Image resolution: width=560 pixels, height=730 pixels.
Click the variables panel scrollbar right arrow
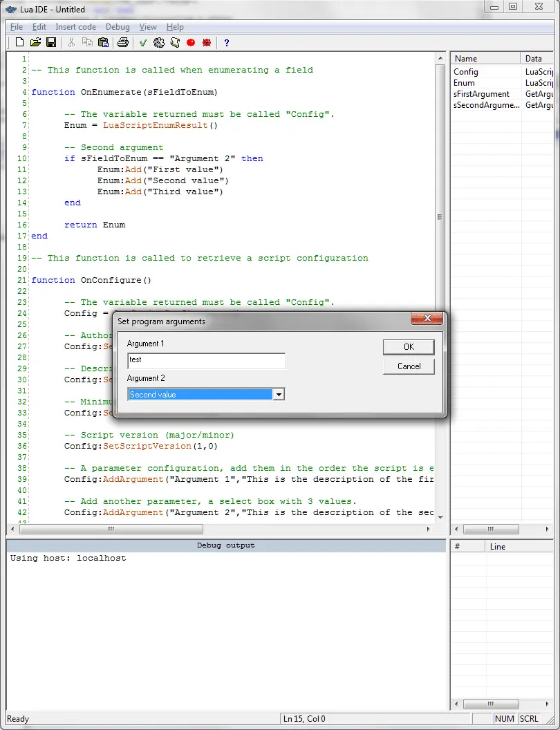pyautogui.click(x=548, y=530)
